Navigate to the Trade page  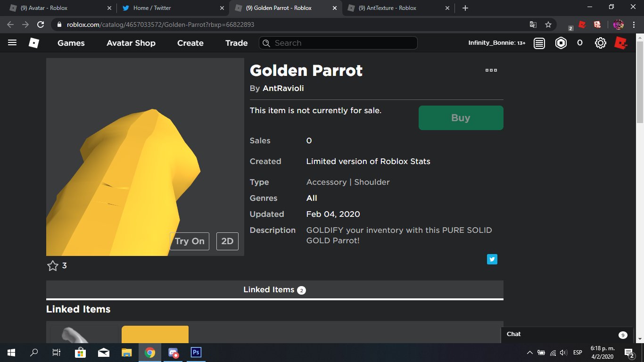tap(237, 43)
